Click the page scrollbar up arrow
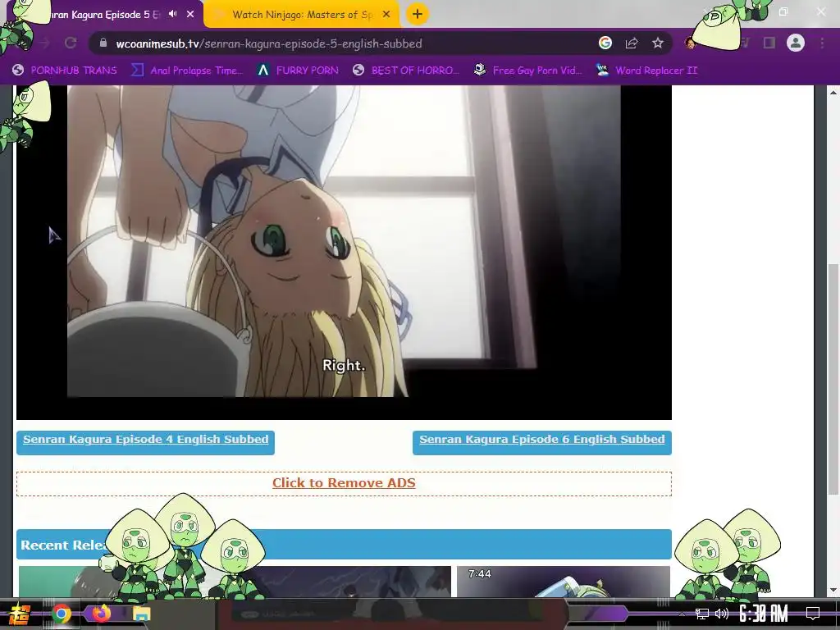This screenshot has height=630, width=840. pos(833,92)
